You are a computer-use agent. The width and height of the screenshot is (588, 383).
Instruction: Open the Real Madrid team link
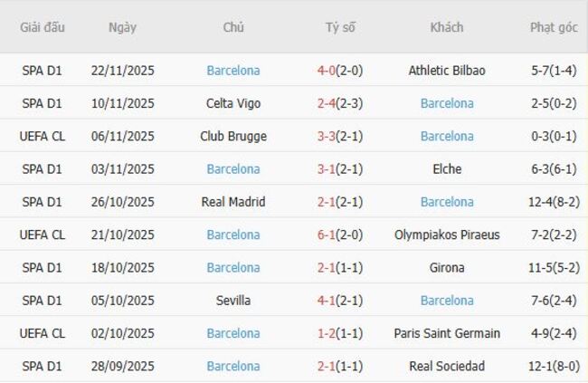point(232,202)
